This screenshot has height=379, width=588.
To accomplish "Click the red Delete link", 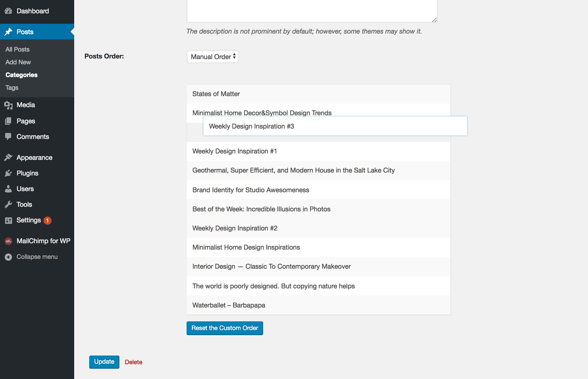I will click(x=133, y=362).
